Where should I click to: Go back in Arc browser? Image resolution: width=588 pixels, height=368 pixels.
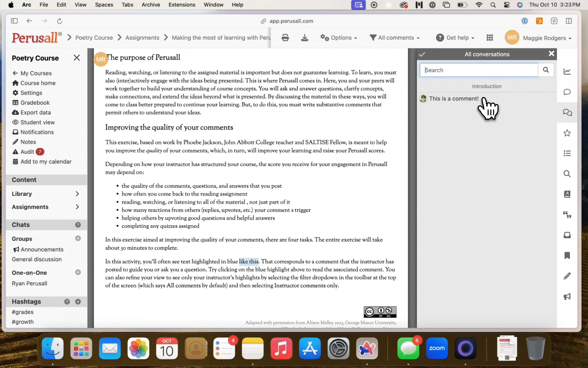point(29,21)
